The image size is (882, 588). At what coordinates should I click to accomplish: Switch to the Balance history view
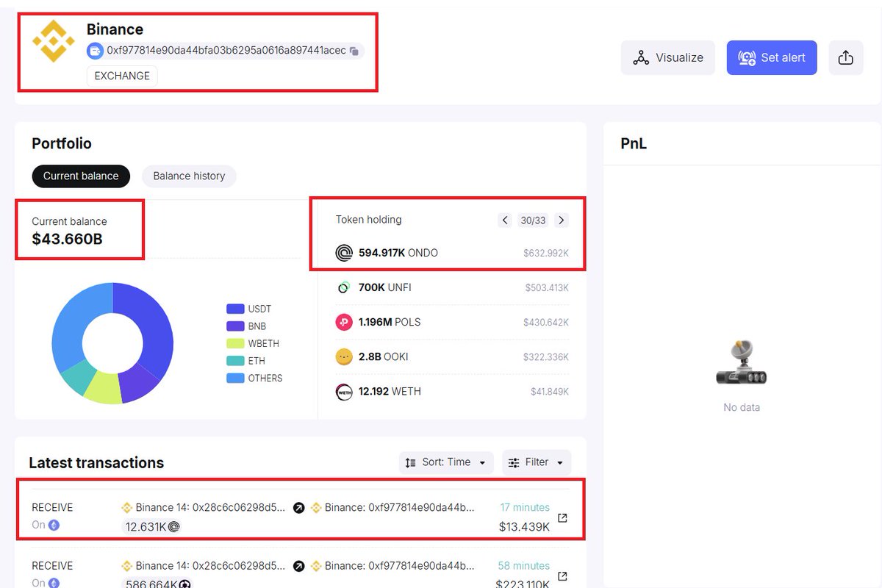pos(189,176)
